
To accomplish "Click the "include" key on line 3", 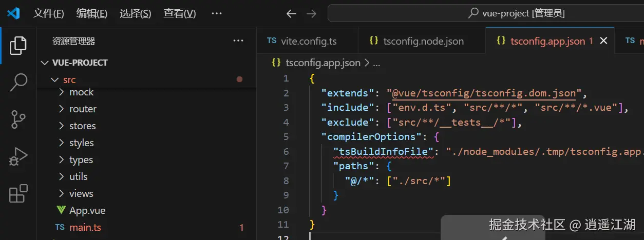I will pyautogui.click(x=348, y=108).
